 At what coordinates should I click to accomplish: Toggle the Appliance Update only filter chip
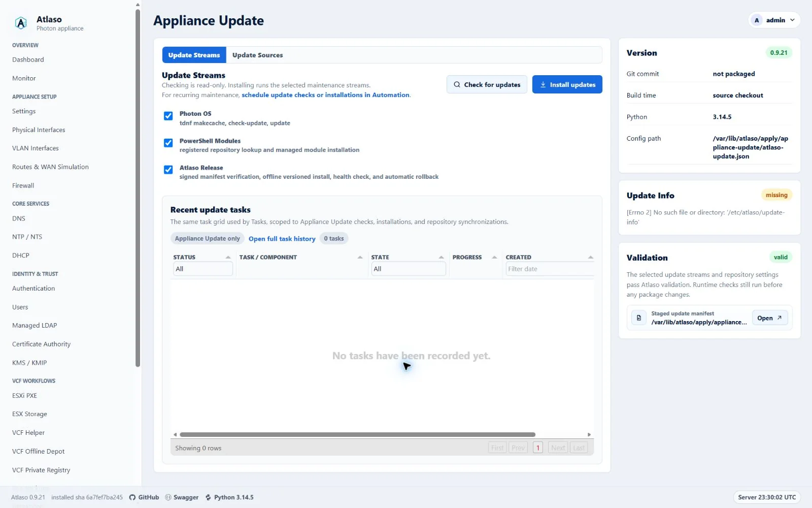coord(207,239)
